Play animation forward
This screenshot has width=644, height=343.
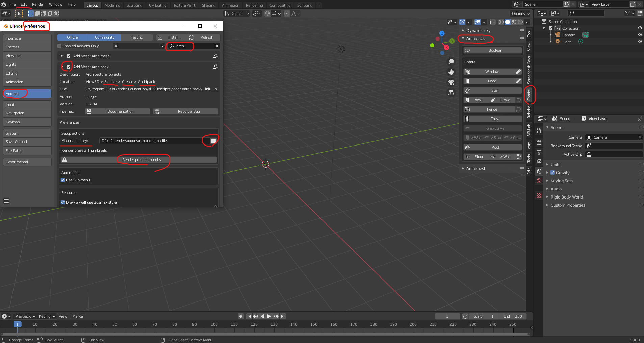[x=269, y=316]
